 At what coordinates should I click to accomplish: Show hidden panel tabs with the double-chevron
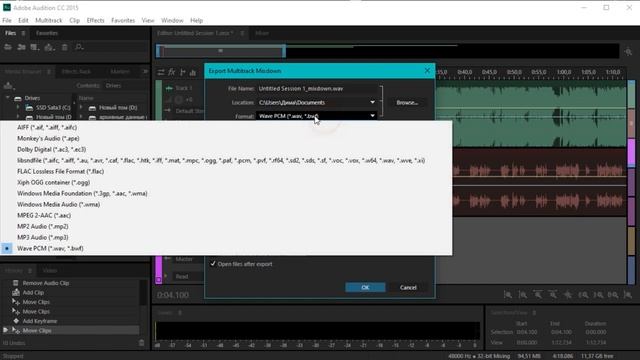pyautogui.click(x=145, y=71)
